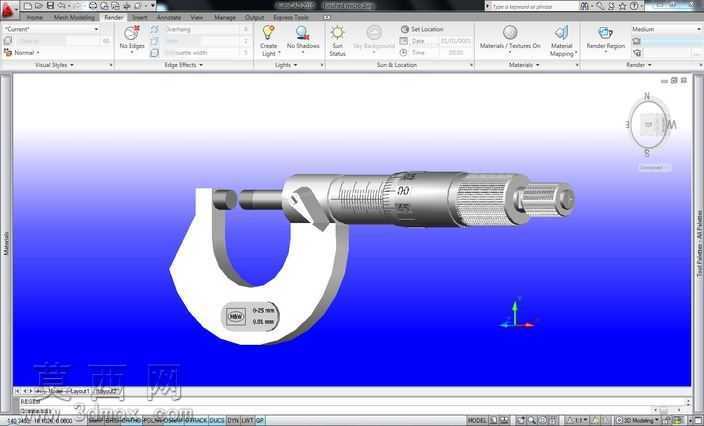Viewport: 704px width, 426px height.
Task: Click the Open file icon in quick access toolbar
Action: [39, 6]
